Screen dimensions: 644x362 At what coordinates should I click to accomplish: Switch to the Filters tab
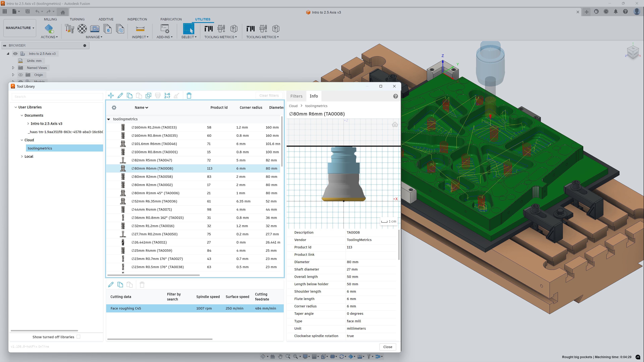296,96
